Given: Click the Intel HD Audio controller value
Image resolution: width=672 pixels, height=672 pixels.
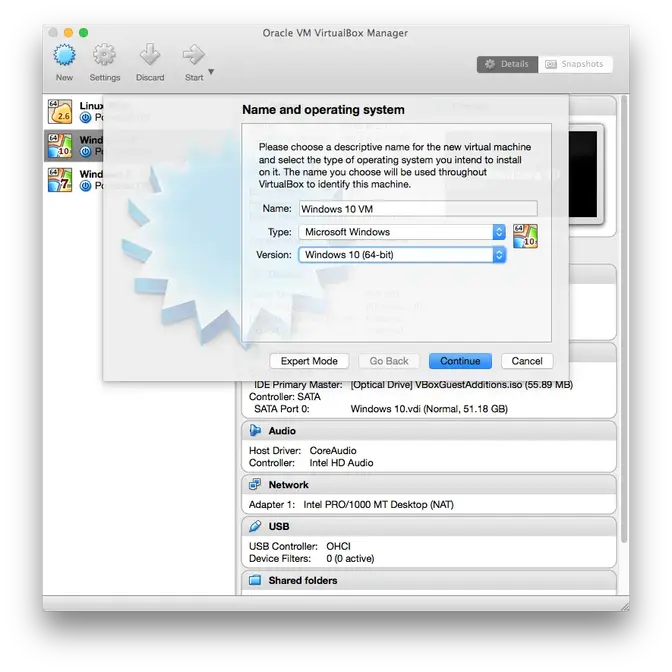Looking at the screenshot, I should point(341,463).
